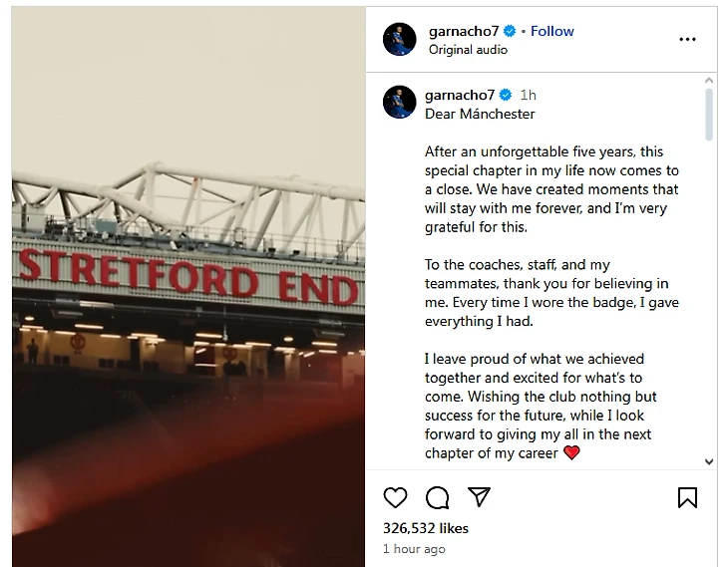Viewport: 728px width, 567px height.
Task: Click the garnacho7 username above the caption
Action: coord(459,96)
